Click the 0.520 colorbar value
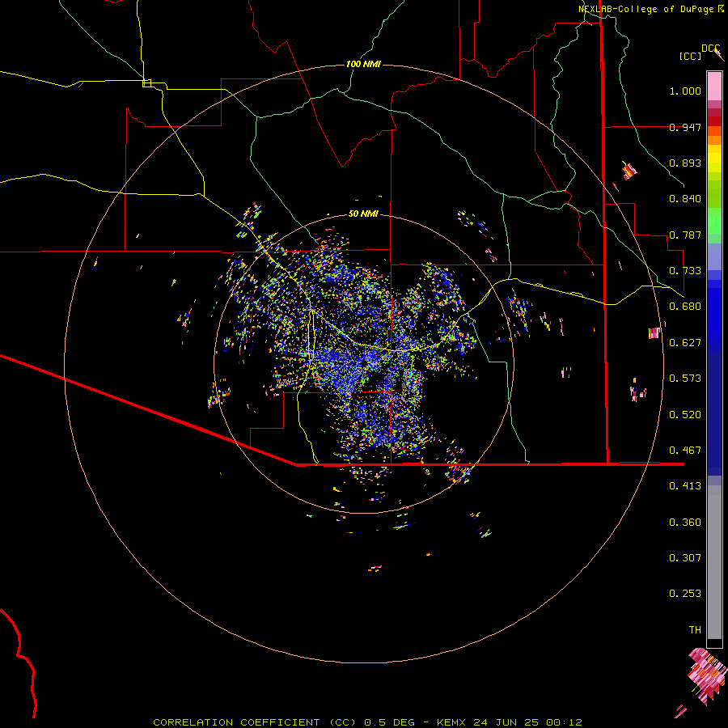728x728 pixels. pyautogui.click(x=685, y=415)
